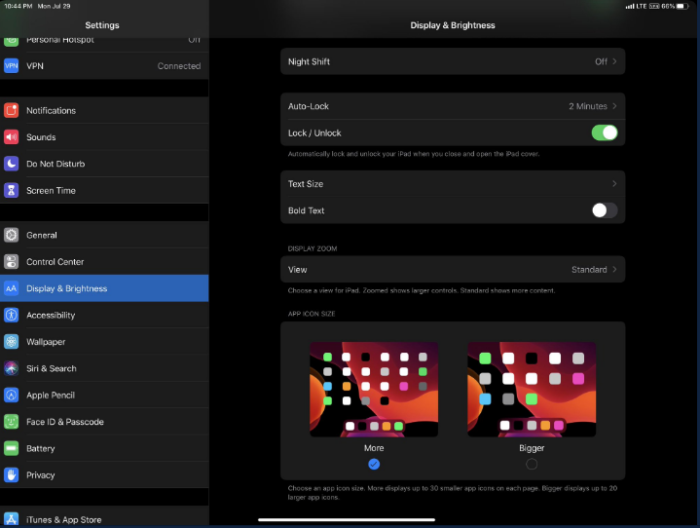
Task: Open Apple Pencil settings
Action: tap(104, 395)
